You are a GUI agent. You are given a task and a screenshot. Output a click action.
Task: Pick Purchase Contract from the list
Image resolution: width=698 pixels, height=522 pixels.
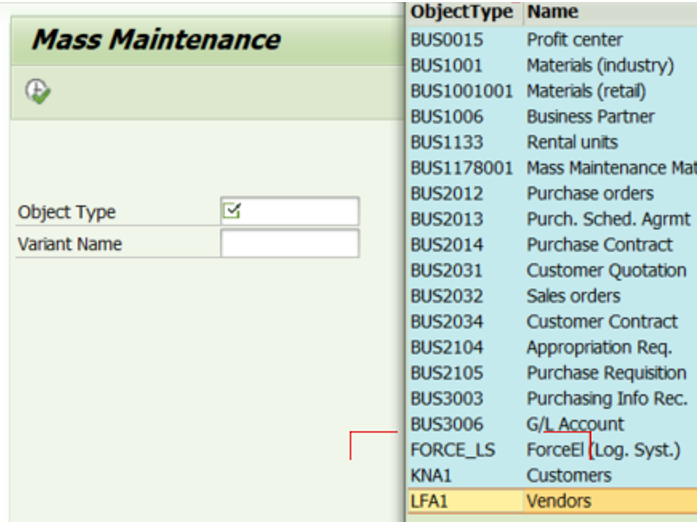click(599, 245)
